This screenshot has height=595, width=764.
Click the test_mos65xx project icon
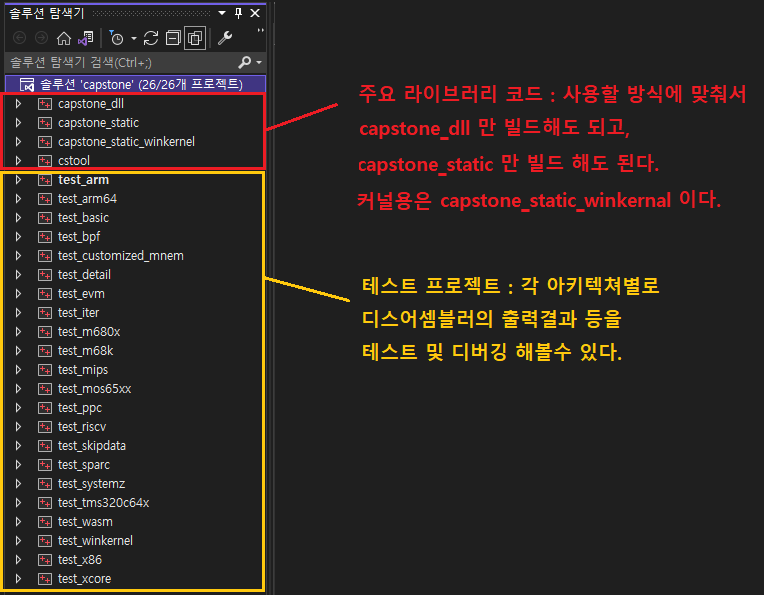[45, 389]
